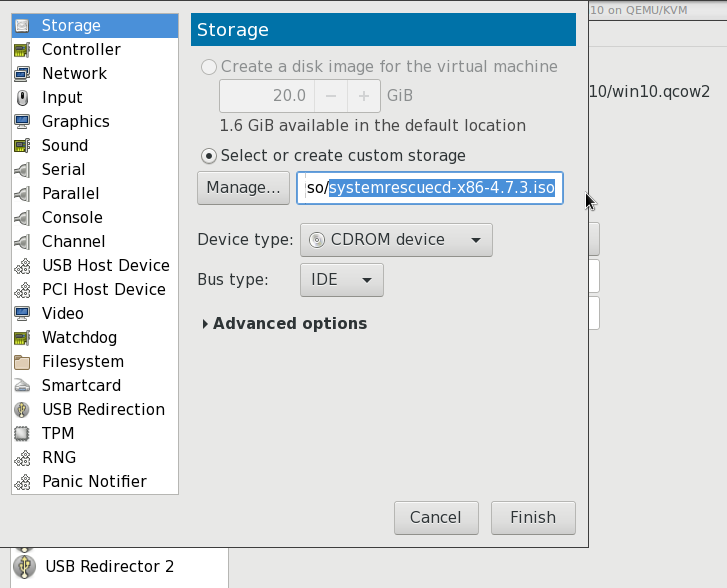Open the Bus type IDE dropdown
Screen dimensions: 727x588
click(341, 280)
